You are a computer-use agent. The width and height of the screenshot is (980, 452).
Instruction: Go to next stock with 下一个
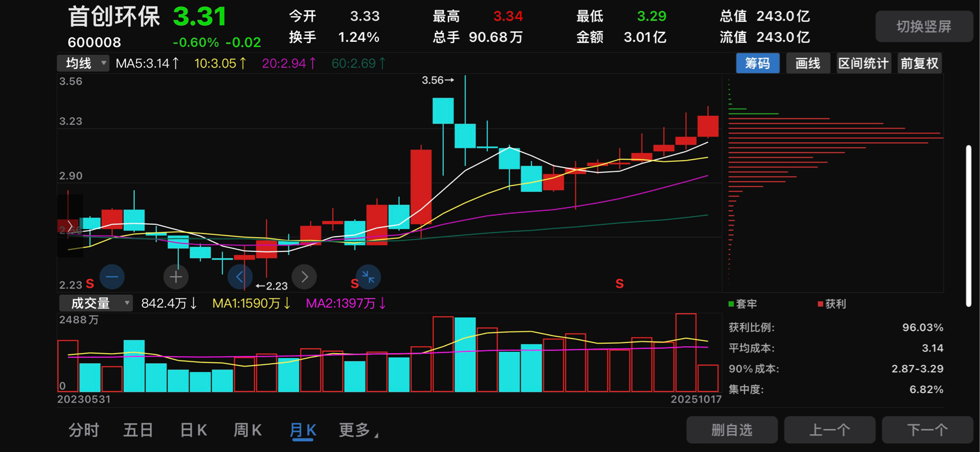[x=927, y=430]
